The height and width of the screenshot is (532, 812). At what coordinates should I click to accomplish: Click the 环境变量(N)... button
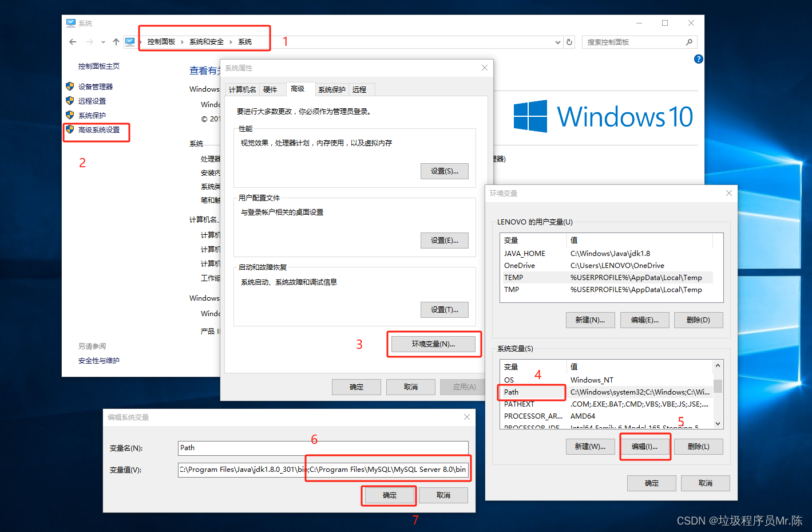[x=433, y=344]
